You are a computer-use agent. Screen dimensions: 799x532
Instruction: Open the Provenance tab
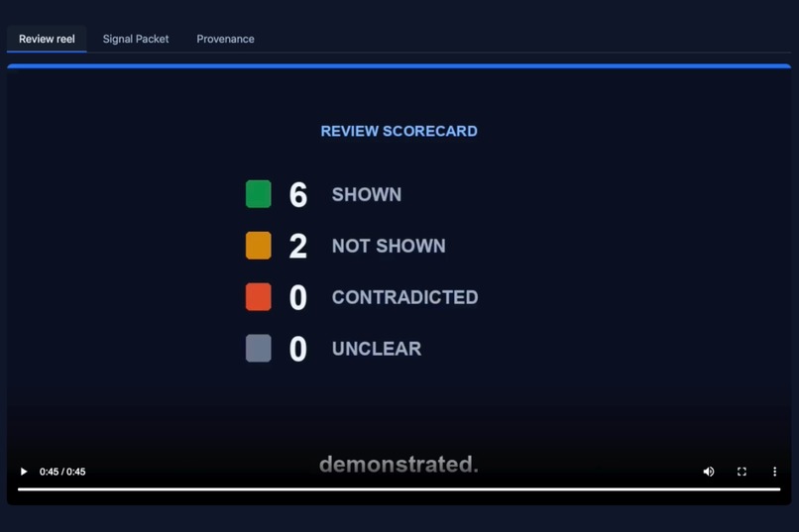click(225, 39)
